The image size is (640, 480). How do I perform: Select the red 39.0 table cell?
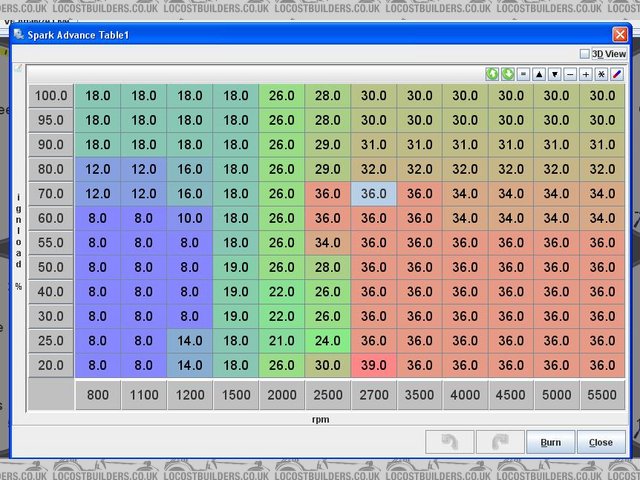[x=374, y=365]
